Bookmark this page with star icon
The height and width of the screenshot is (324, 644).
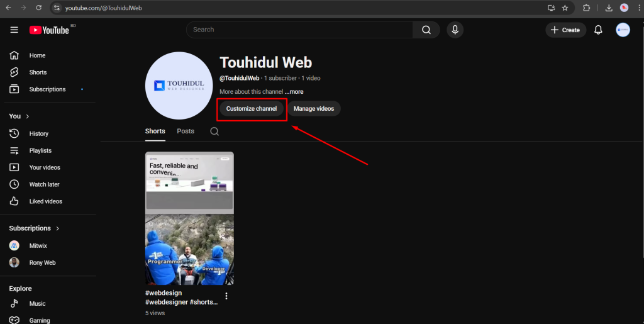point(565,8)
